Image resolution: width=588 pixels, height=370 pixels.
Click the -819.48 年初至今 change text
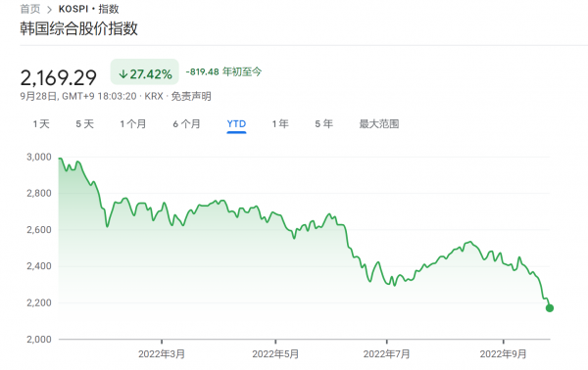tap(223, 71)
